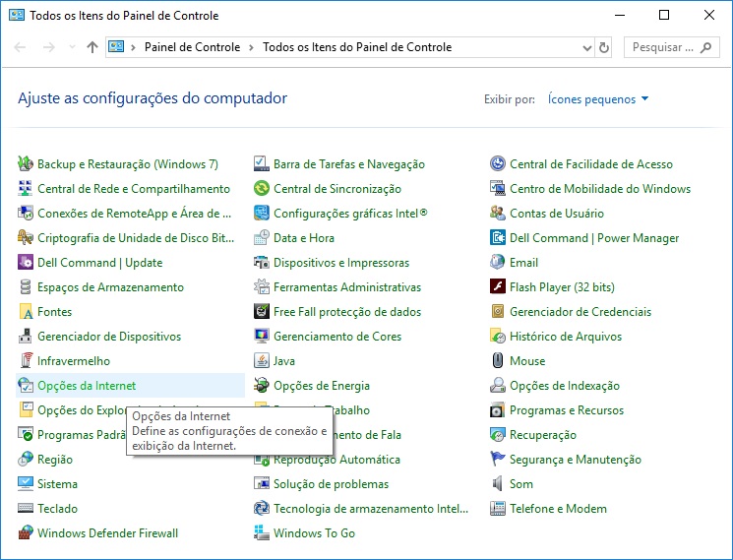
Task: Click the Java icon
Action: pyautogui.click(x=262, y=361)
